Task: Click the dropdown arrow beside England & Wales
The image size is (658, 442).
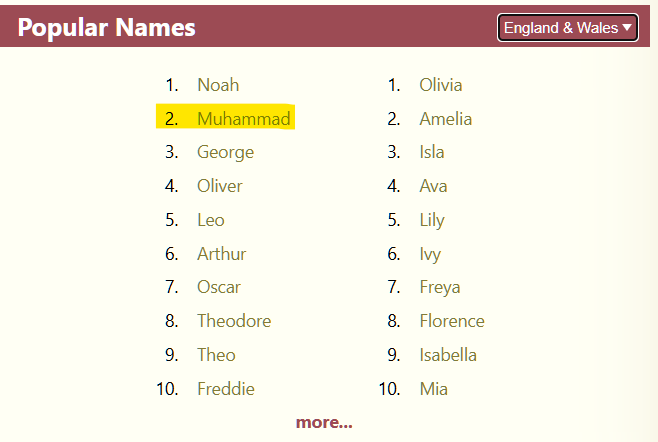Action: 627,28
